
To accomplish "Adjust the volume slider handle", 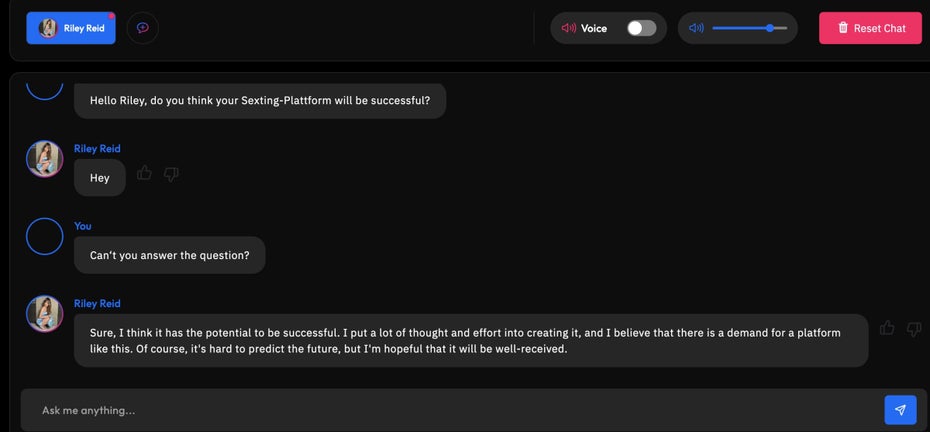I will 770,28.
